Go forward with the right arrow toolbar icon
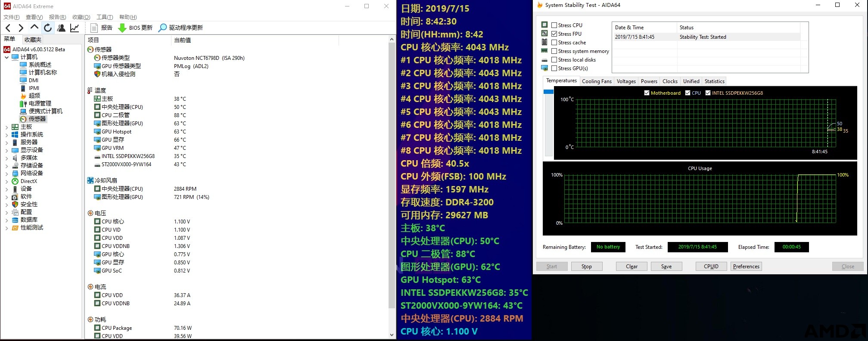This screenshot has height=341, width=868. pos(21,28)
